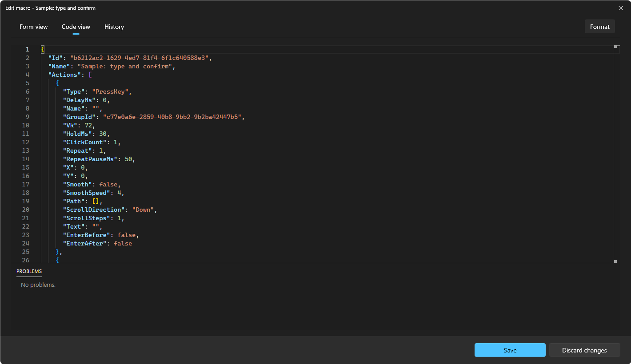Open the PROBLEMS panel tab
Viewport: 631px width, 364px height.
[x=29, y=271]
